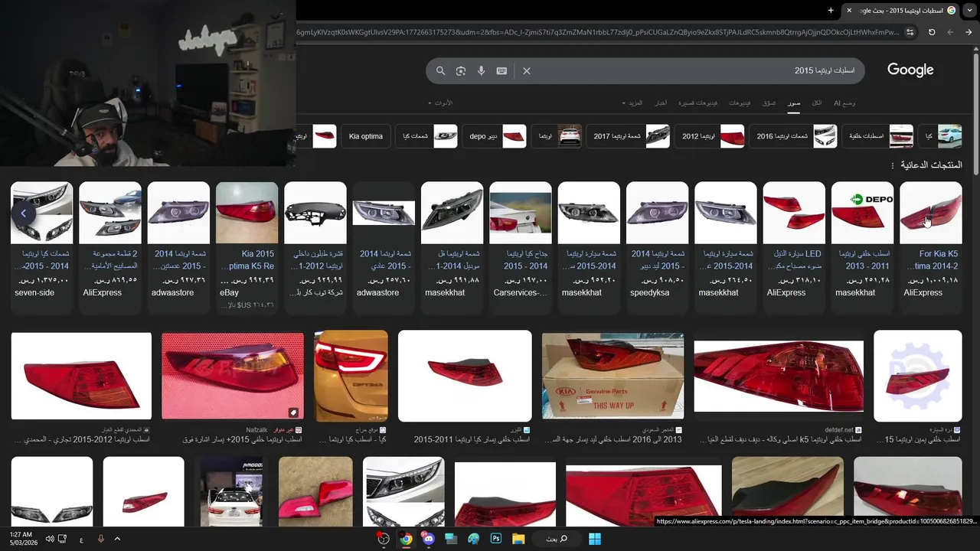The height and width of the screenshot is (551, 980).
Task: Clear the search query with X icon
Action: [527, 70]
